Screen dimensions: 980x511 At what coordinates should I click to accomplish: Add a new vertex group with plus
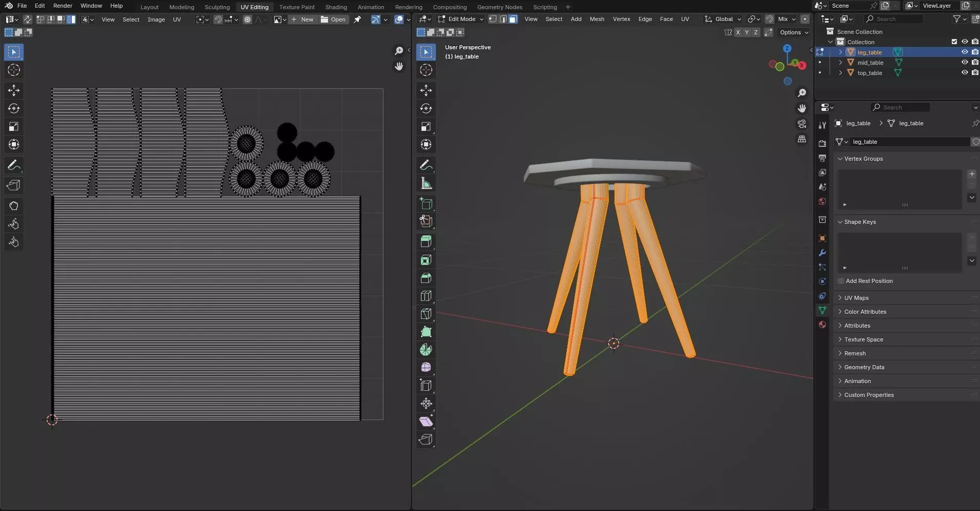tap(972, 174)
